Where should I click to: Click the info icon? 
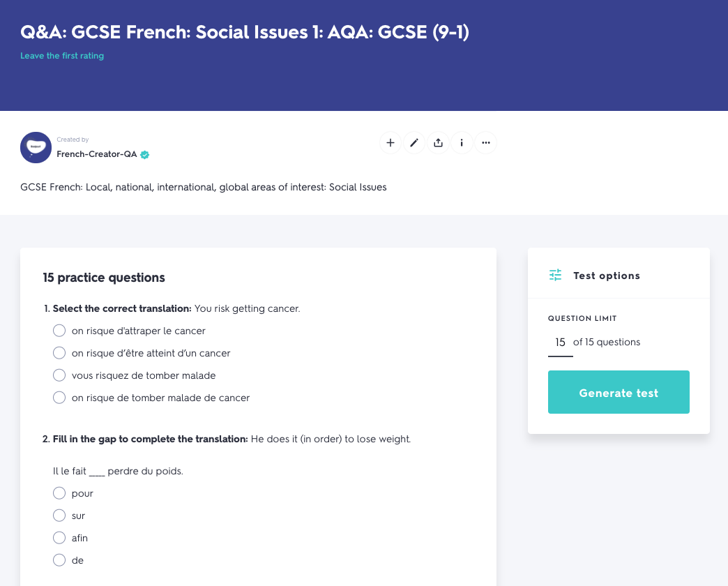[462, 142]
